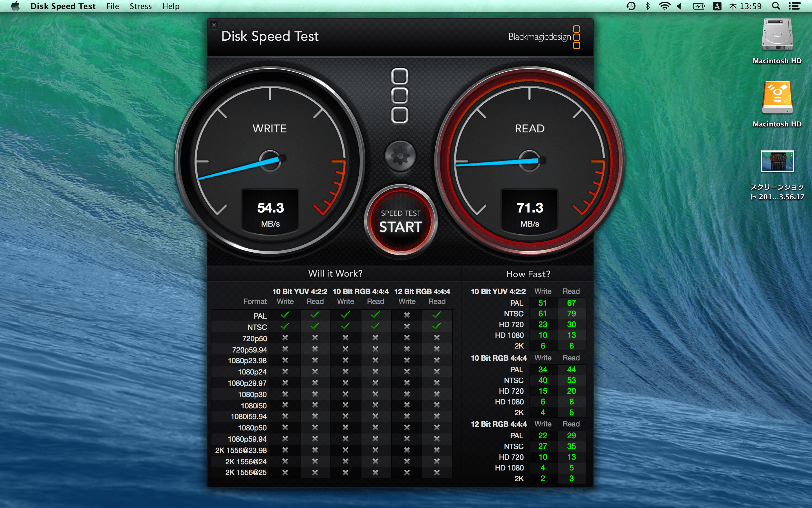
Task: Click 10 Bit YUV HD 720 write value 23
Action: click(x=542, y=325)
